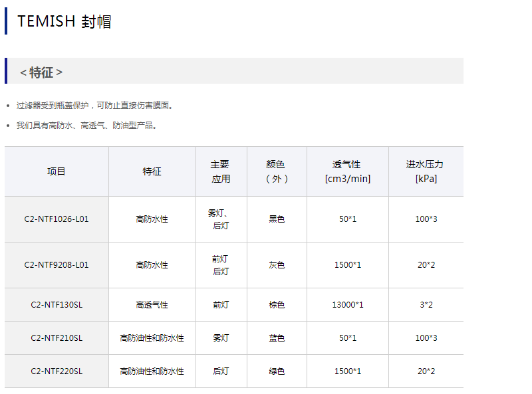
Task: Click the 透气性 [cm3/min] column header
Action: tap(347, 171)
